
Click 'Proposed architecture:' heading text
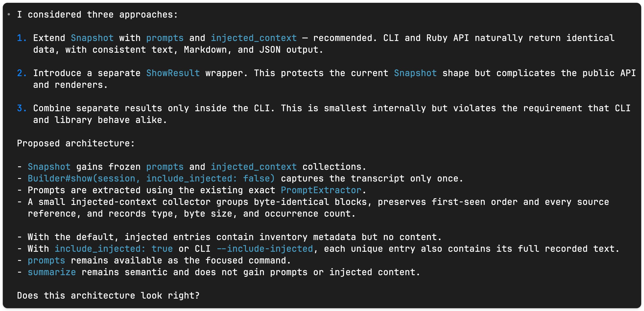pos(76,143)
